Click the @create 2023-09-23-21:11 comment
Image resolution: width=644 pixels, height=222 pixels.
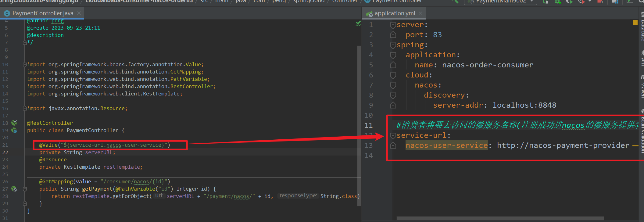[63, 28]
